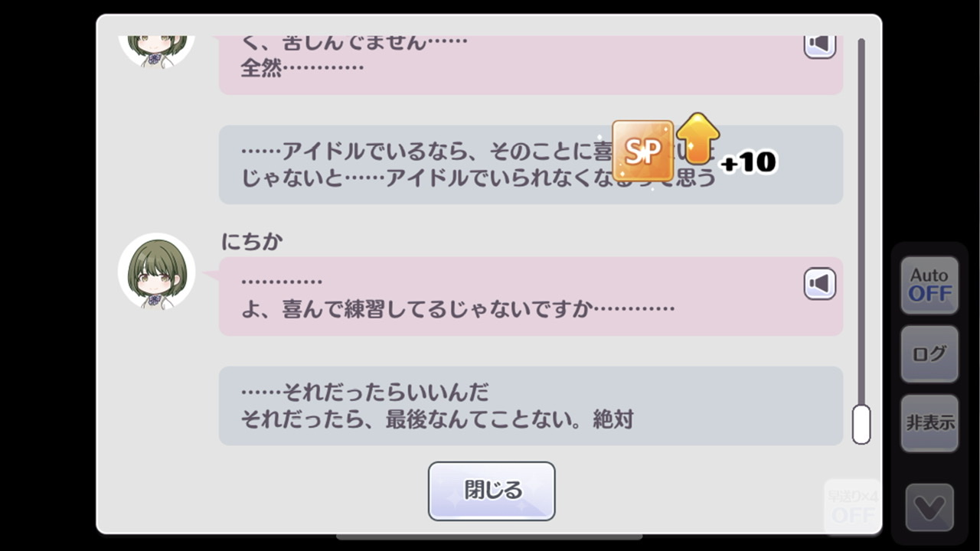
Task: Click Nichika's avatar beside the にちか label
Action: [156, 271]
